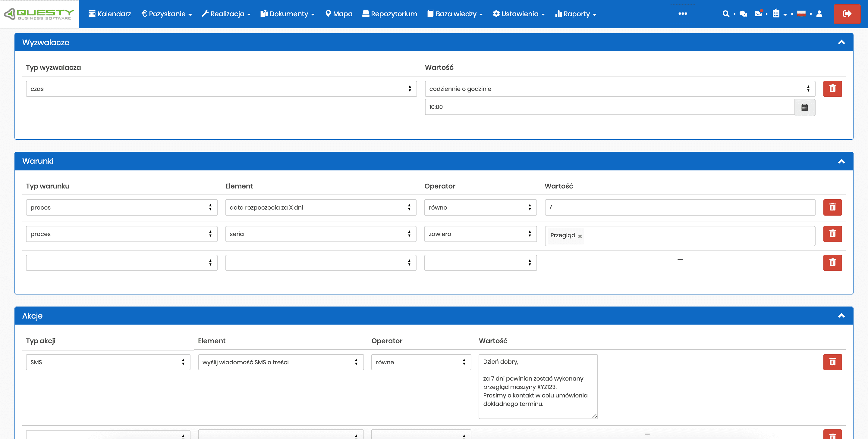Open the chat messages icon
The width and height of the screenshot is (868, 439).
click(743, 14)
